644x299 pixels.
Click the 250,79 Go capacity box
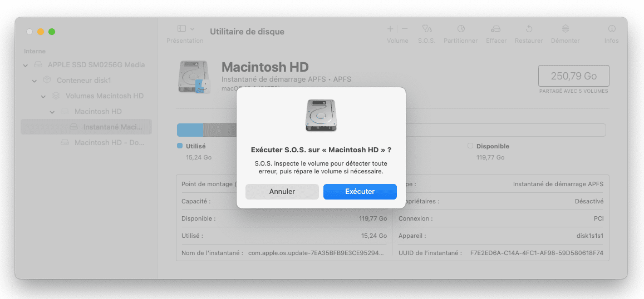tap(573, 76)
